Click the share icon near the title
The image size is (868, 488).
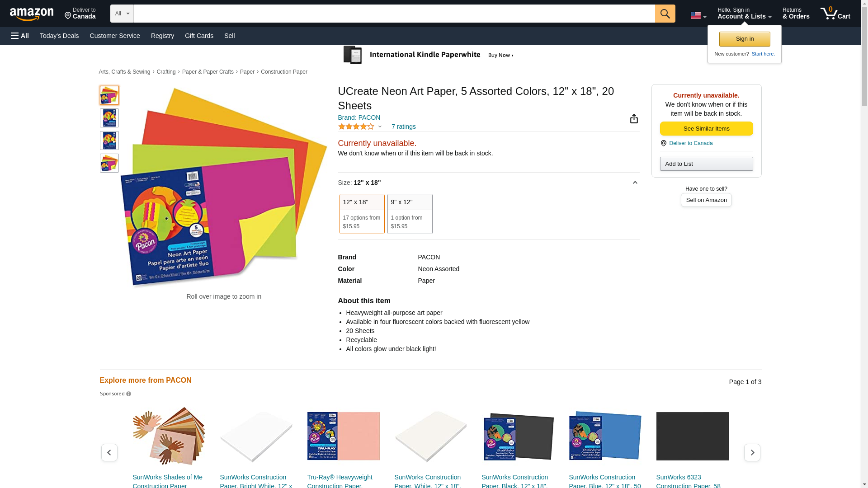pos(634,118)
